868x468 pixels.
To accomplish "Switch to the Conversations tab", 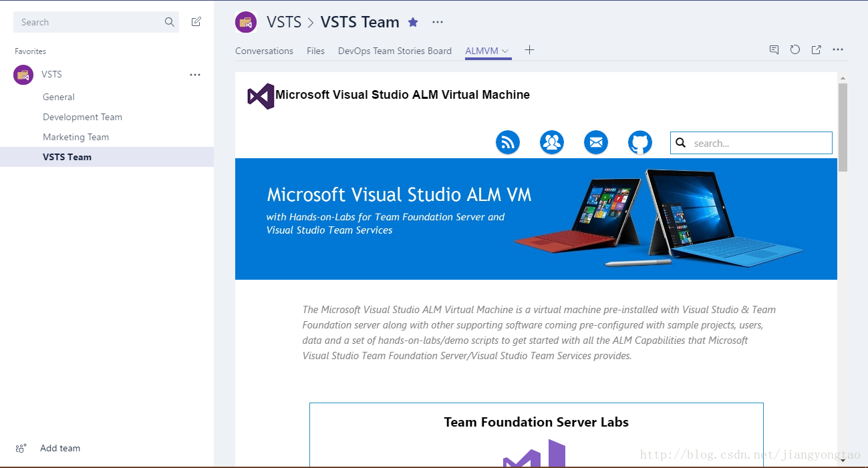I will [x=264, y=51].
